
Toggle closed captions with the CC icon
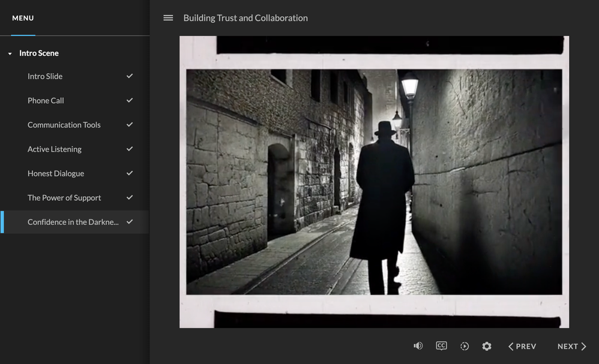click(441, 346)
